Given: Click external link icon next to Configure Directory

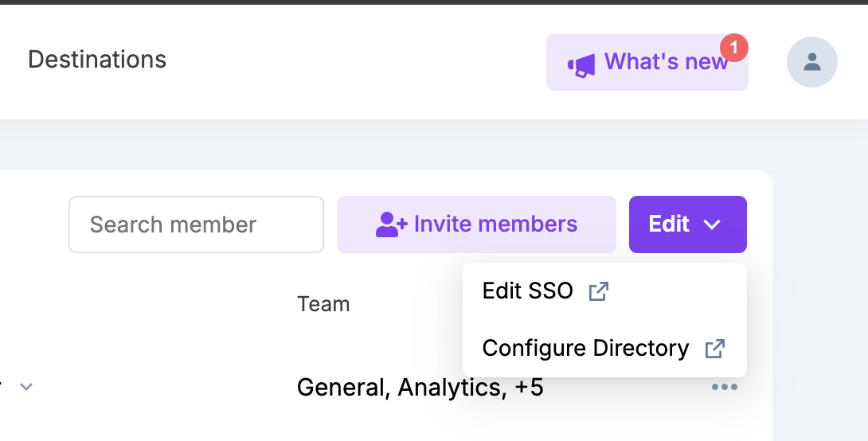Looking at the screenshot, I should point(715,349).
